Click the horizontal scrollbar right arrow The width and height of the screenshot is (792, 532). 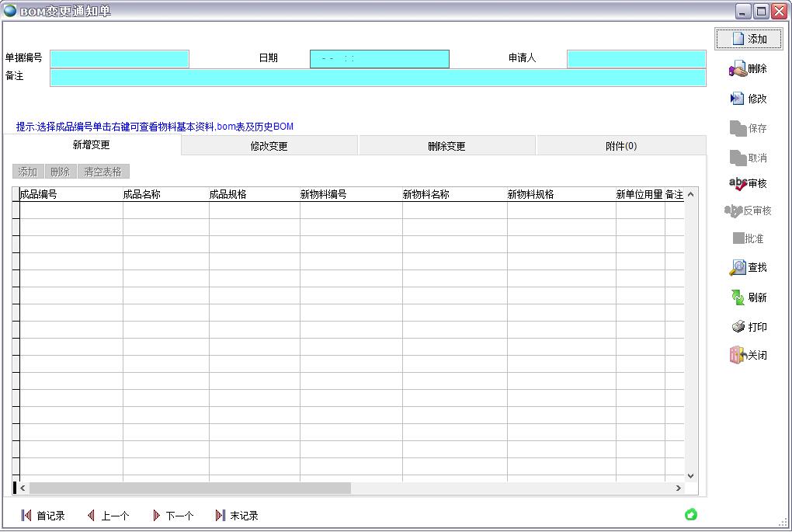[x=678, y=489]
